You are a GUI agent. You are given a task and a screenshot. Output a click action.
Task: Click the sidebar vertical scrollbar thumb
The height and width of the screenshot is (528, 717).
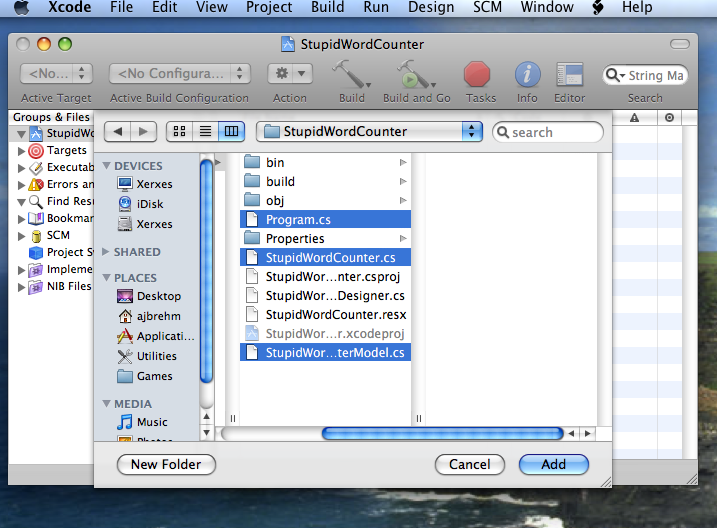pos(207,271)
